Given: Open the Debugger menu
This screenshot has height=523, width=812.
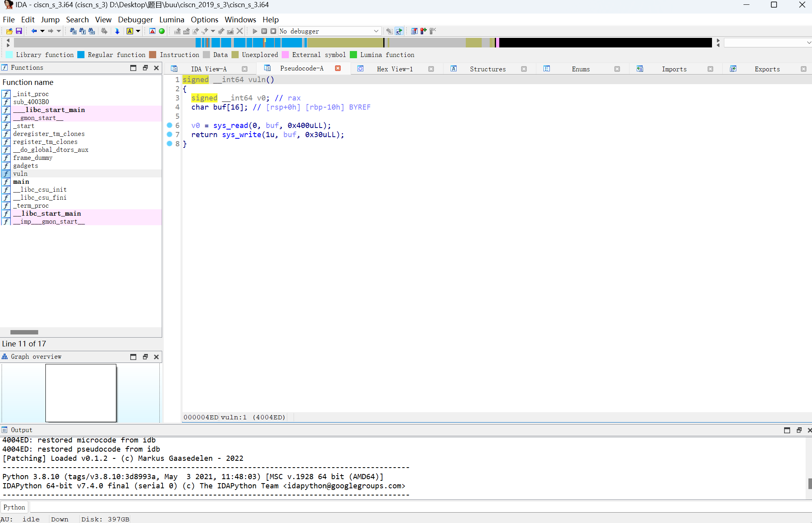Looking at the screenshot, I should point(135,20).
